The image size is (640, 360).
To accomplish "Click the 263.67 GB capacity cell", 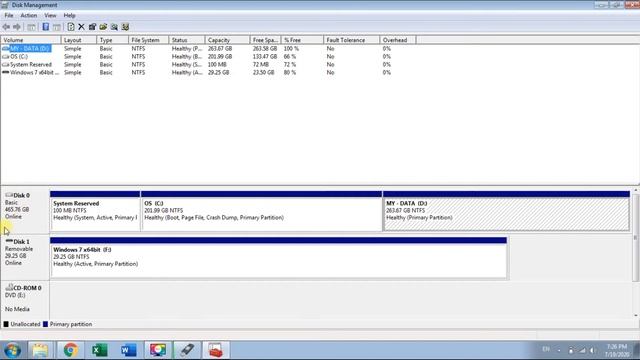I will [x=220, y=48].
